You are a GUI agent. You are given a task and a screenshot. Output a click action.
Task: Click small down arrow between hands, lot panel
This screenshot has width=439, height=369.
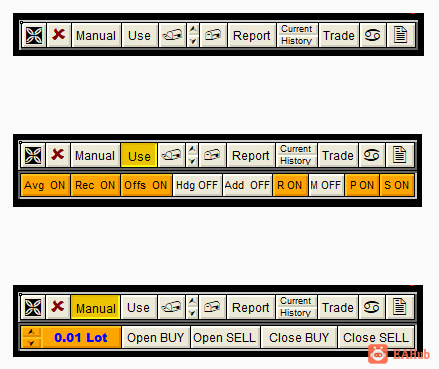pos(192,313)
